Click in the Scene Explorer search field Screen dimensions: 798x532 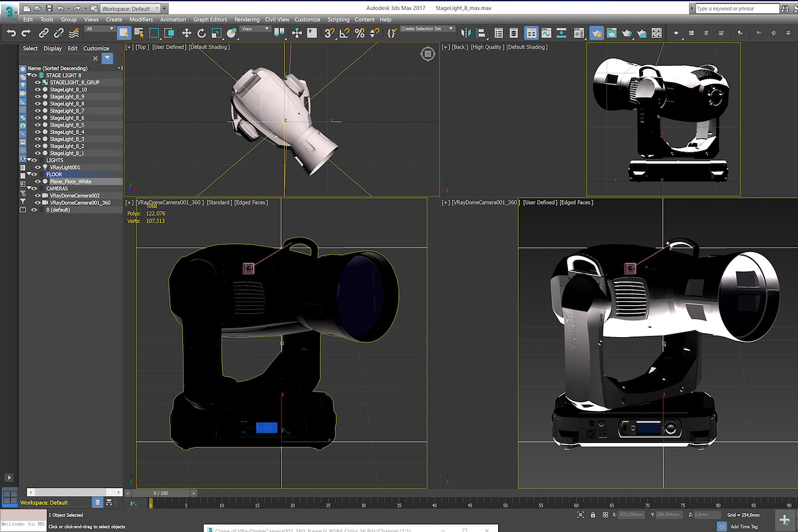(x=55, y=59)
